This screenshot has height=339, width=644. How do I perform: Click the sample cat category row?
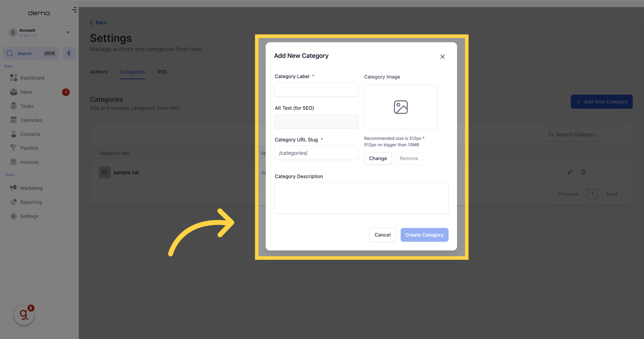point(361,172)
